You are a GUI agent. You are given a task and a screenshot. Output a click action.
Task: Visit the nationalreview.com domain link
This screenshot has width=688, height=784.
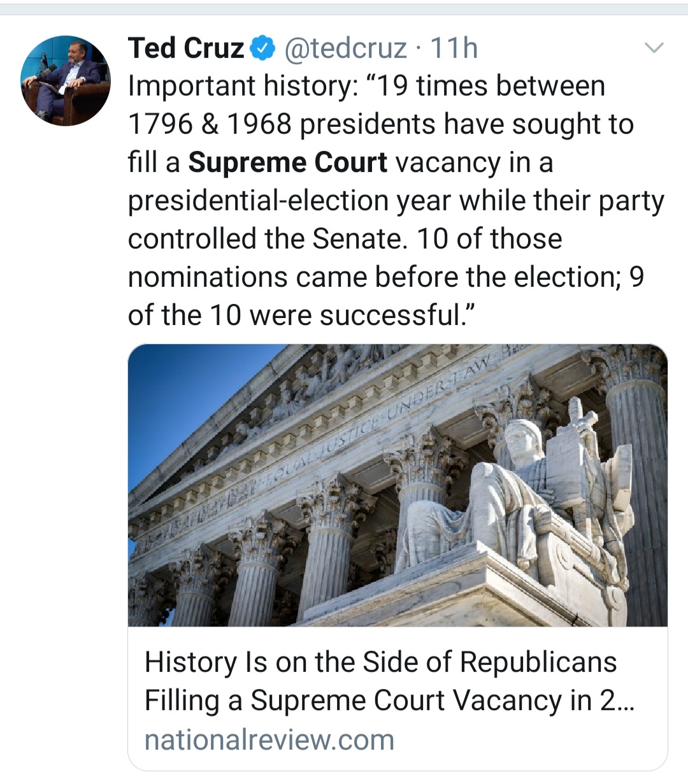269,740
